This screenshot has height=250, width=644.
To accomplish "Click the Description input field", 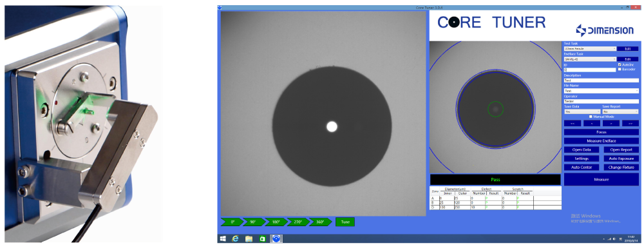I will (x=601, y=81).
